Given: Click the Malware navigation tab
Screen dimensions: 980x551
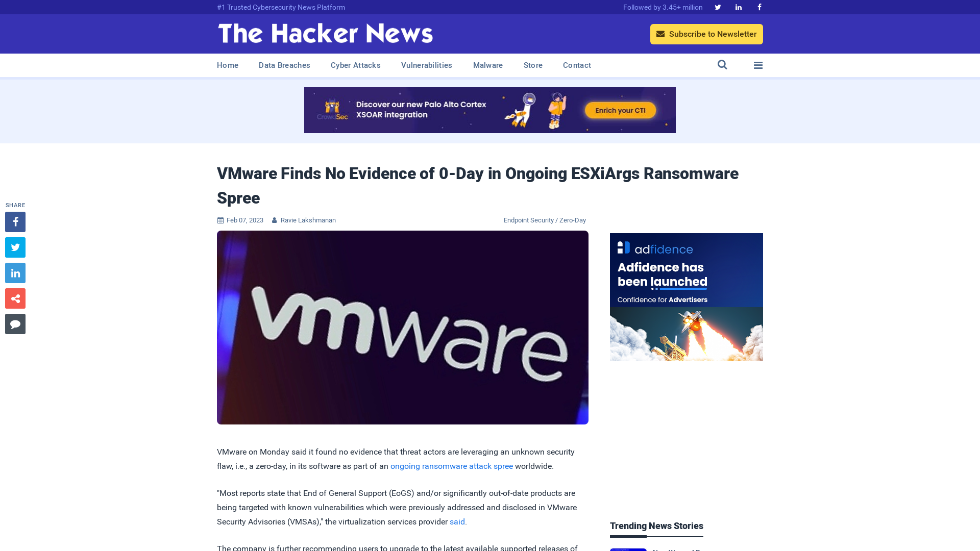Looking at the screenshot, I should tap(488, 65).
